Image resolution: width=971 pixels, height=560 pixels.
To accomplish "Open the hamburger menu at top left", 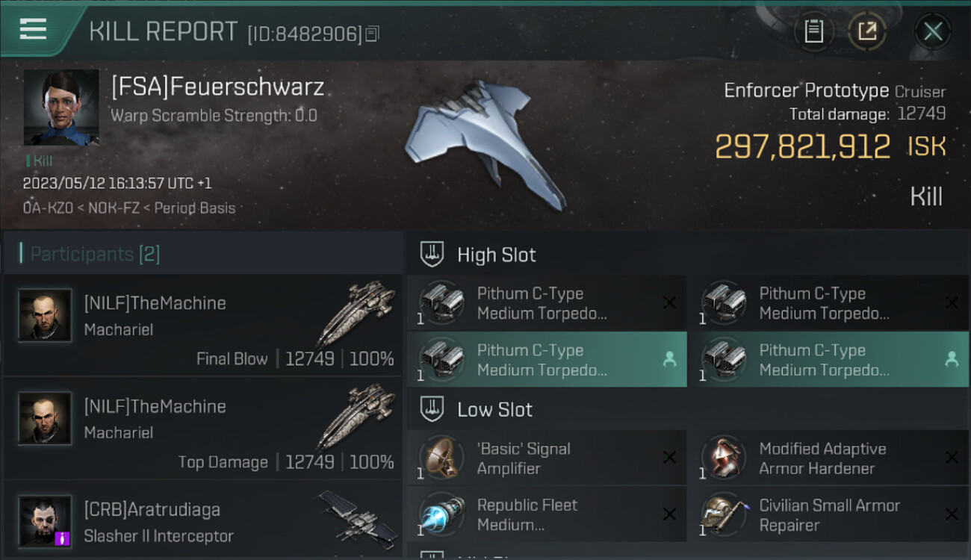I will click(34, 29).
